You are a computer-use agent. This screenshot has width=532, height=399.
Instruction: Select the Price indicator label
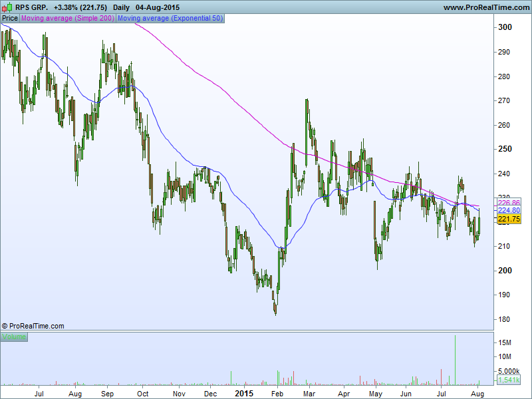click(x=10, y=19)
